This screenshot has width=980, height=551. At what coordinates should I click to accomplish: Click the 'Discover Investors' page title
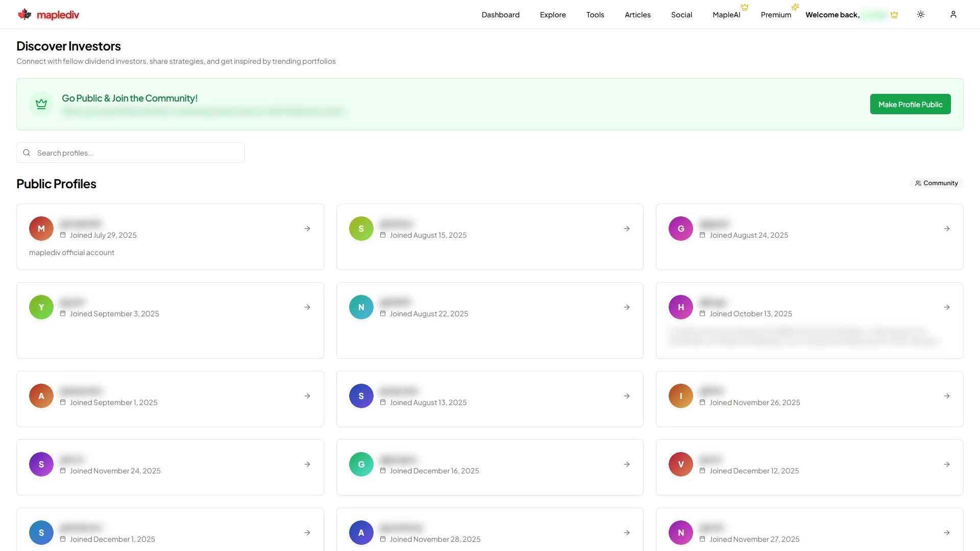(68, 46)
